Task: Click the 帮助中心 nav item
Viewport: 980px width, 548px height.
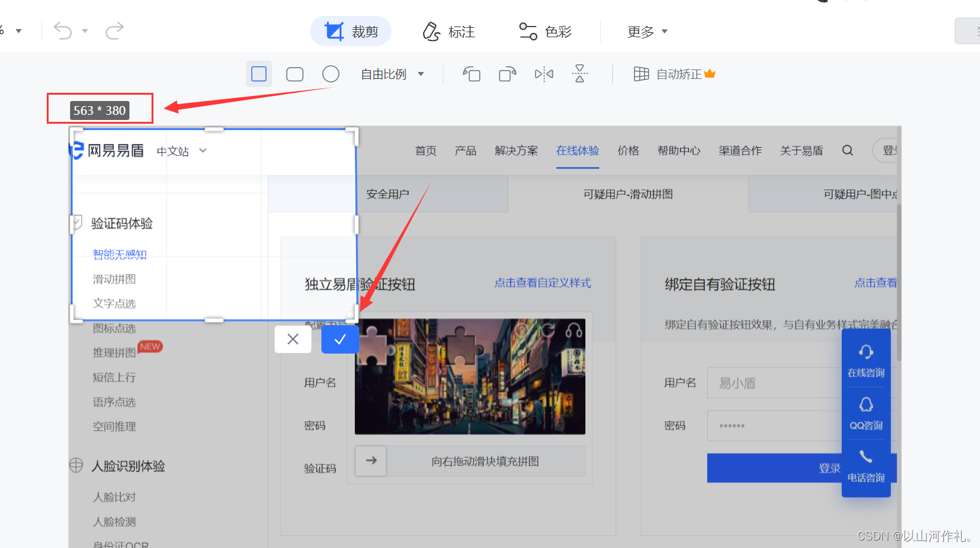Action: [679, 151]
